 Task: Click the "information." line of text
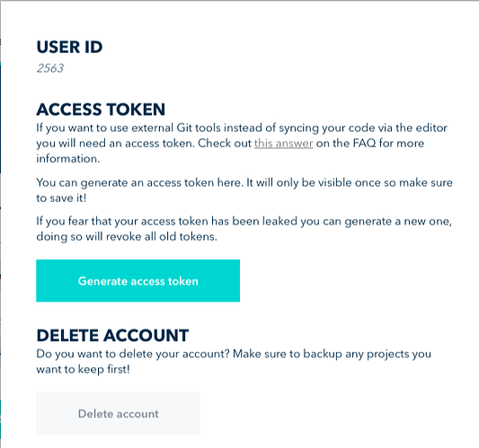tap(68, 159)
